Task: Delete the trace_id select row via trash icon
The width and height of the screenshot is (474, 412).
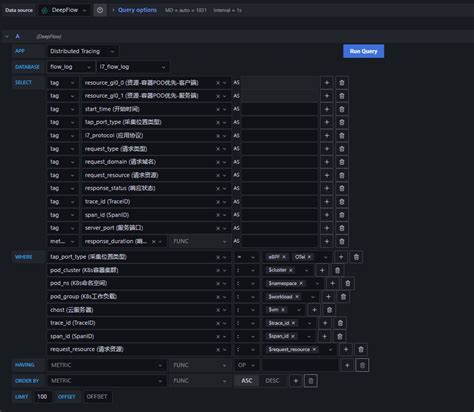Action: pyautogui.click(x=342, y=202)
